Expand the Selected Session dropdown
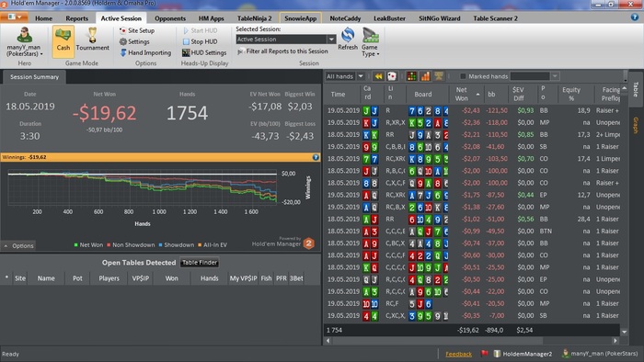The width and height of the screenshot is (644, 362). 331,40
